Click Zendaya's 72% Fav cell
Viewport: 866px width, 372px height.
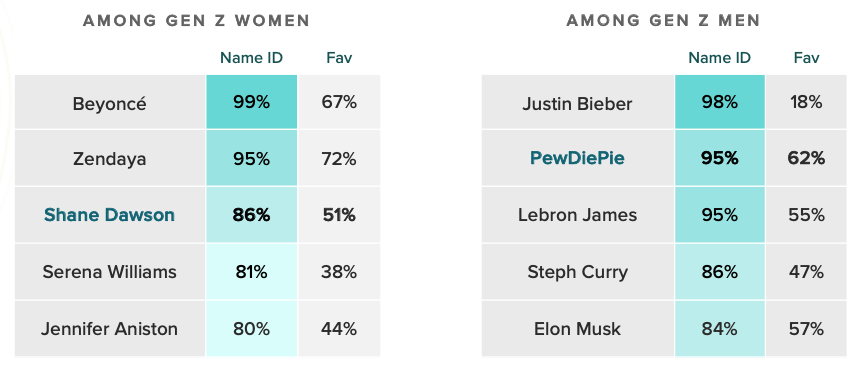(339, 159)
